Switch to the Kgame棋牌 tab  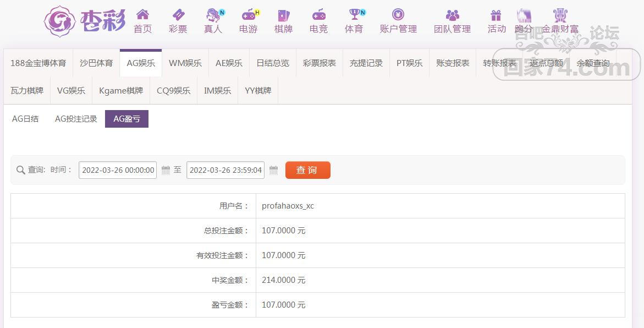[x=121, y=90]
